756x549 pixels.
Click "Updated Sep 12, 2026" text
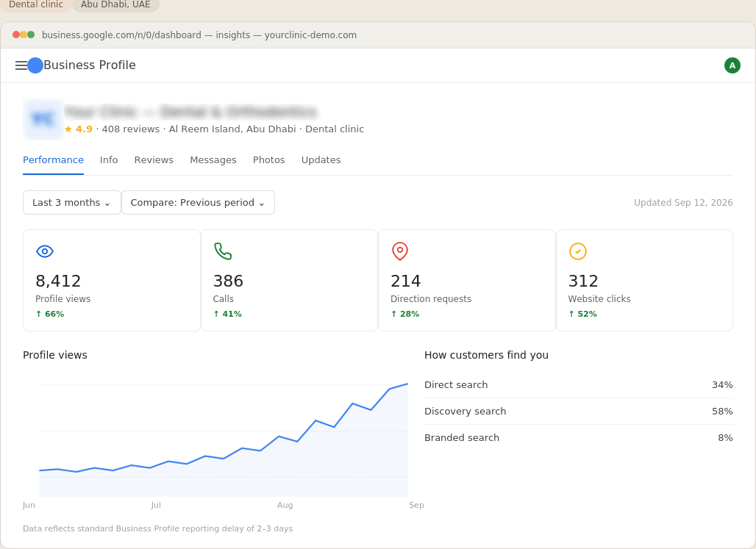[683, 202]
